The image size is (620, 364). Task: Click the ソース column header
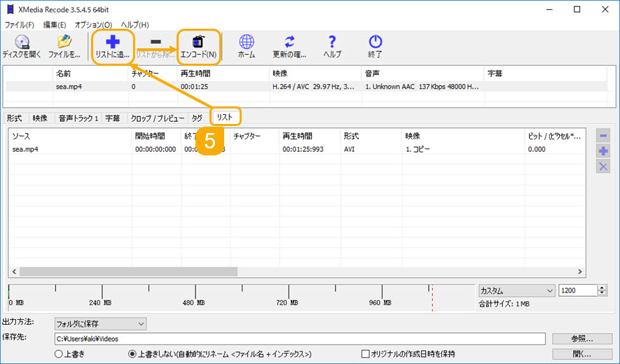click(x=70, y=136)
